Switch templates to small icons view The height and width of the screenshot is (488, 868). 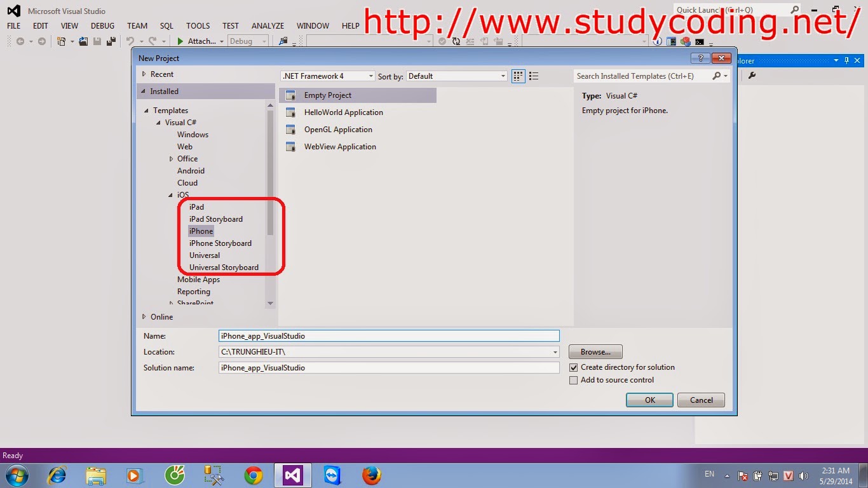click(x=519, y=76)
